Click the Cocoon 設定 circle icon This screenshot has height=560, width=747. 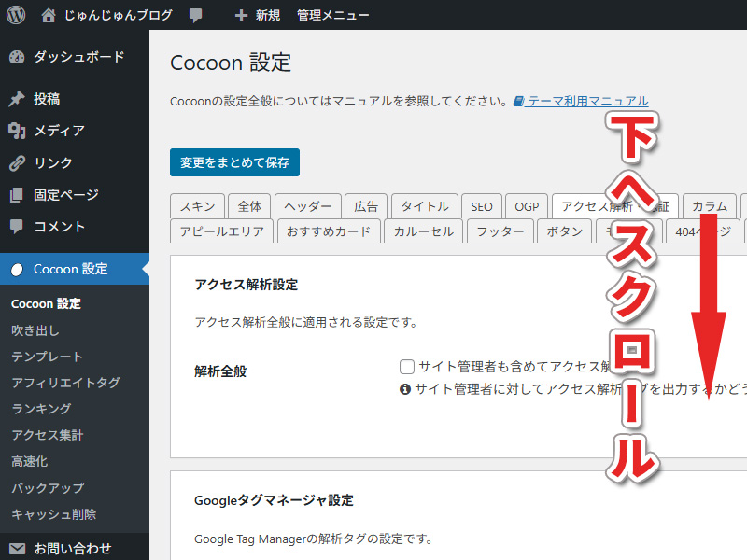[17, 270]
